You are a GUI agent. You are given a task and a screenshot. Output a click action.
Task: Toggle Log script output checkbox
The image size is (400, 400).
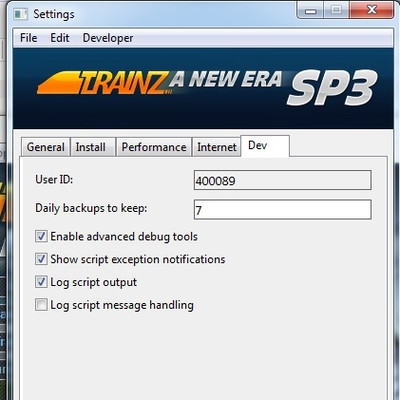tap(41, 282)
